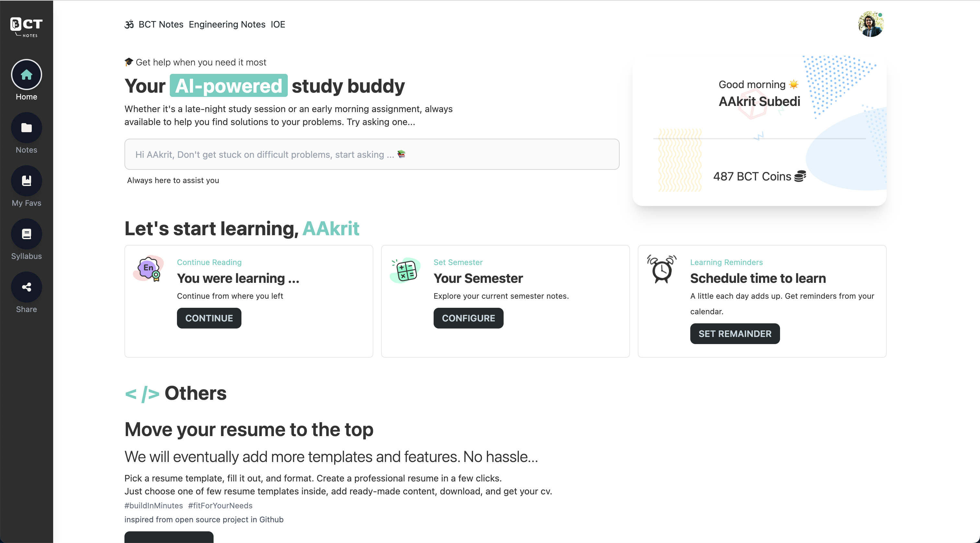
Task: Open your profile picture in top right
Action: click(x=871, y=24)
